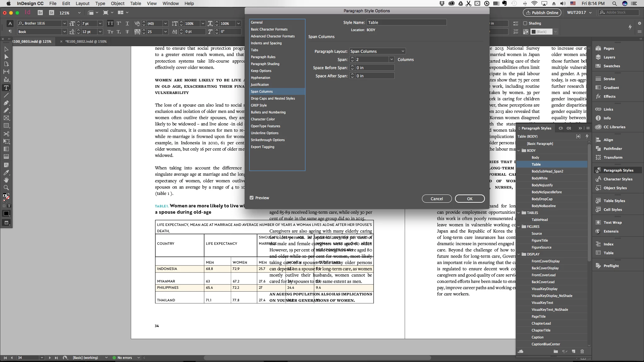This screenshot has width=644, height=362.
Task: Enable the Shading checkbox
Action: coord(525,23)
